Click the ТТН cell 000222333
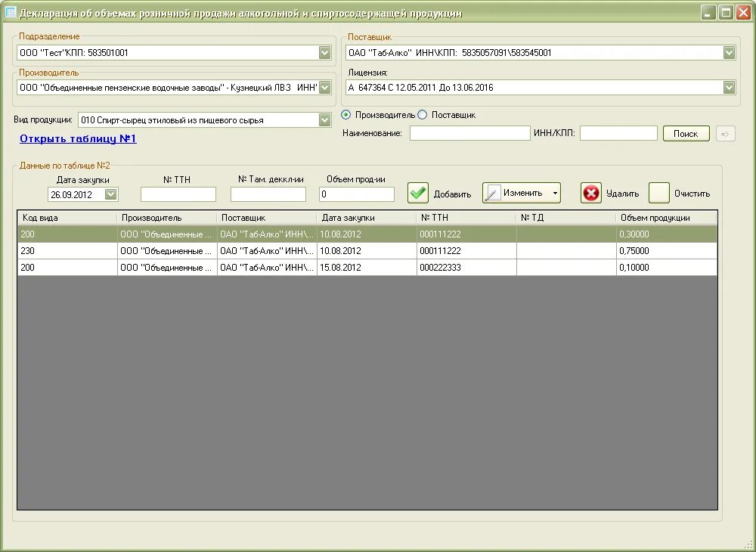This screenshot has width=756, height=552. pos(466,268)
